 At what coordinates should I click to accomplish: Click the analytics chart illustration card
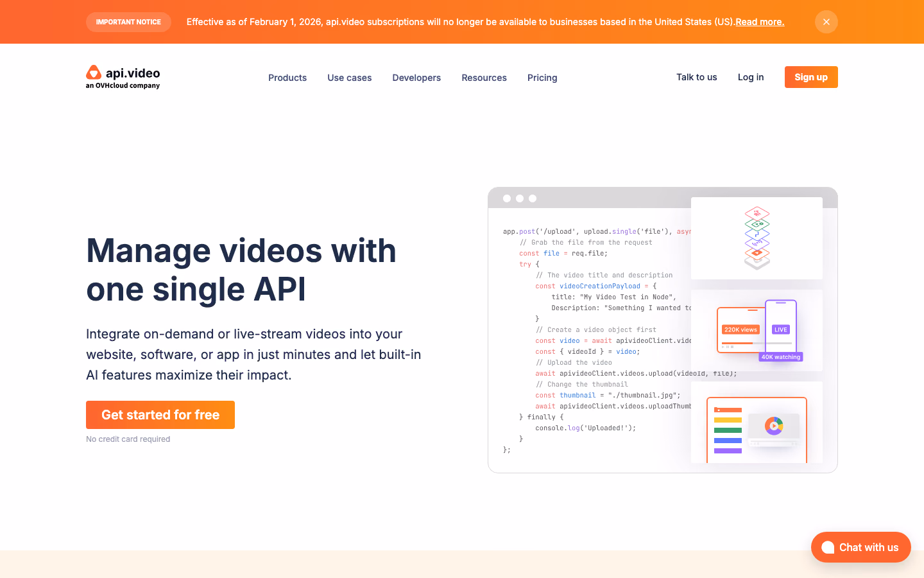[757, 423]
